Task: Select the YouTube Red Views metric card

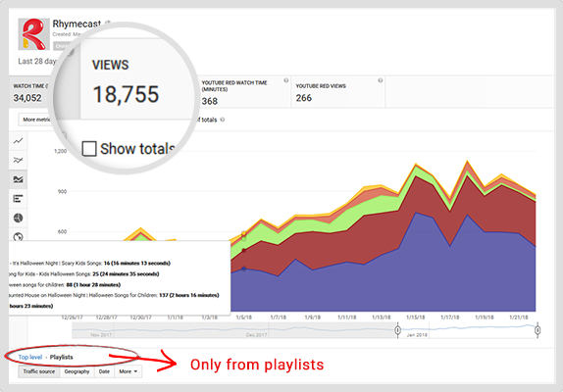Action: [x=337, y=92]
